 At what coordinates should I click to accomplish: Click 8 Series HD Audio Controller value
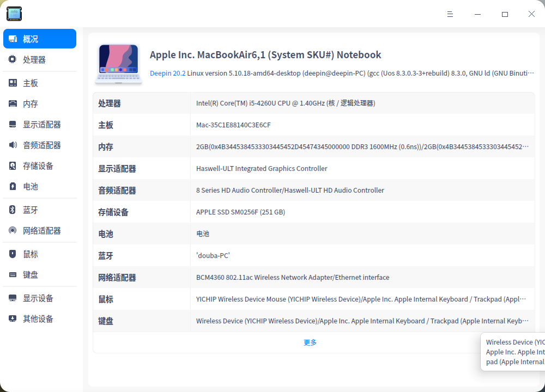(x=290, y=190)
